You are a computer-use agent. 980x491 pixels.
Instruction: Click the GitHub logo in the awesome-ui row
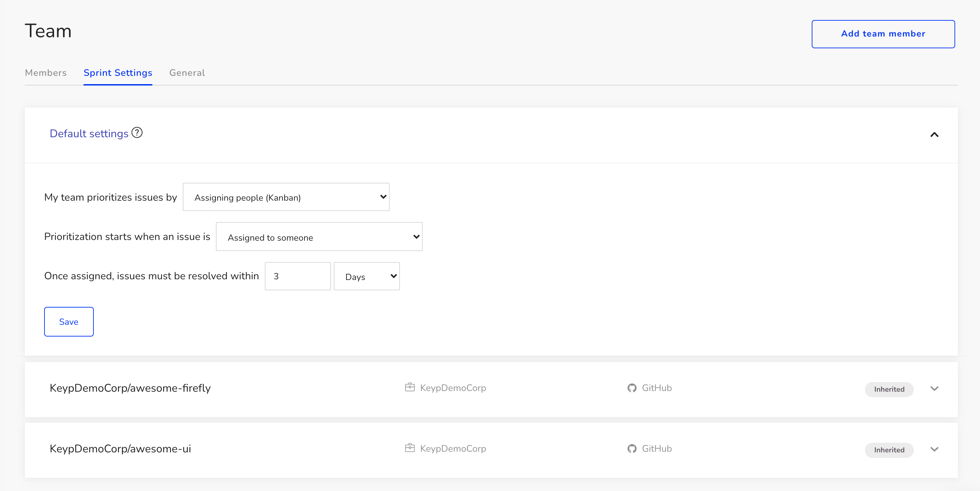[632, 449]
